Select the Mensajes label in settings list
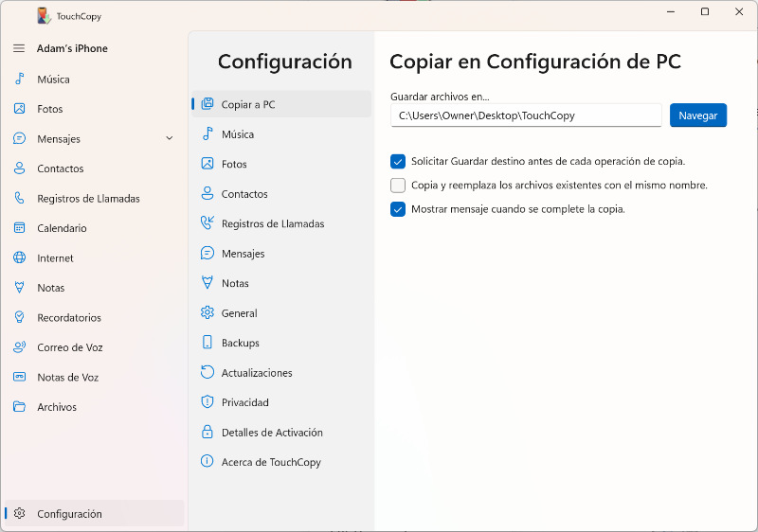 (244, 254)
